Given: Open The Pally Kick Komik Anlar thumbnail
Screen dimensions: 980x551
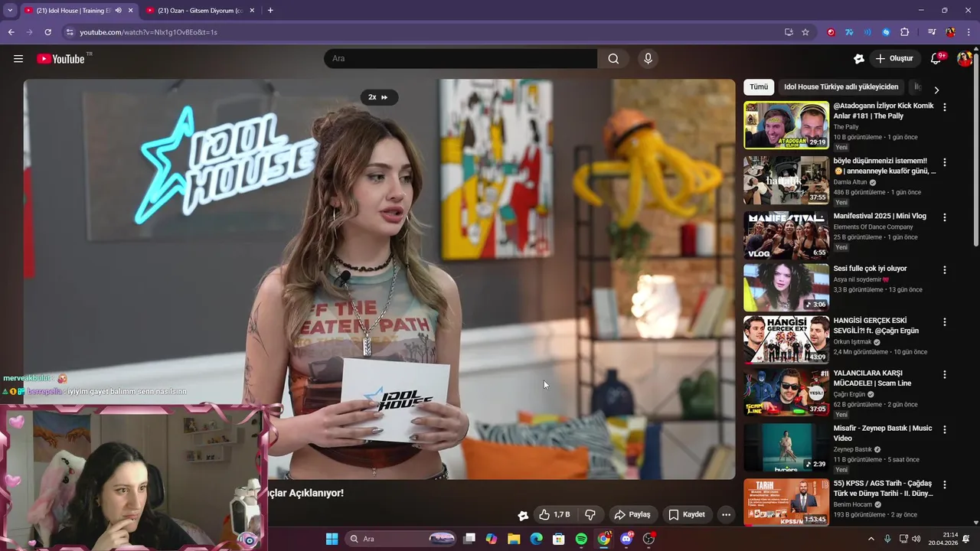Looking at the screenshot, I should [786, 125].
